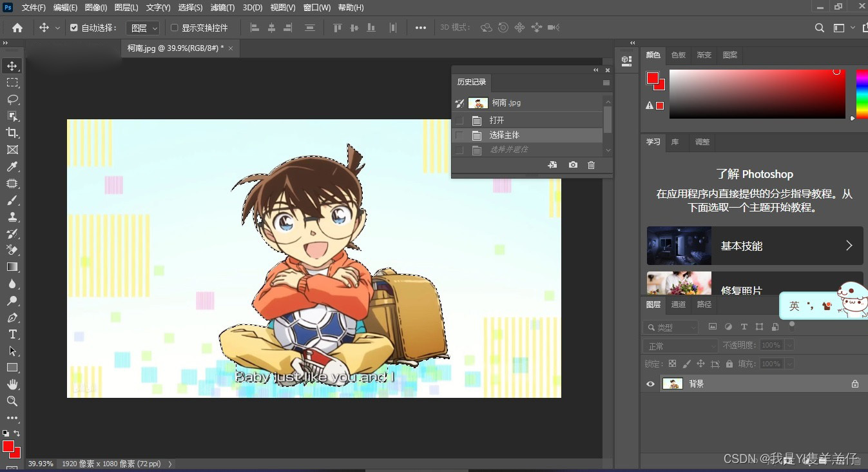Select the Crop tool

12,133
